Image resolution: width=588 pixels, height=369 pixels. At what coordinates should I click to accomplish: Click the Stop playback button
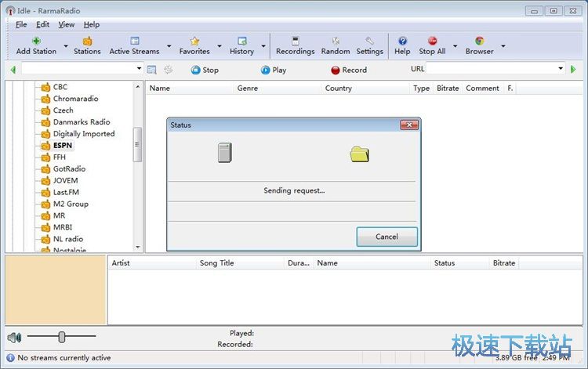205,70
